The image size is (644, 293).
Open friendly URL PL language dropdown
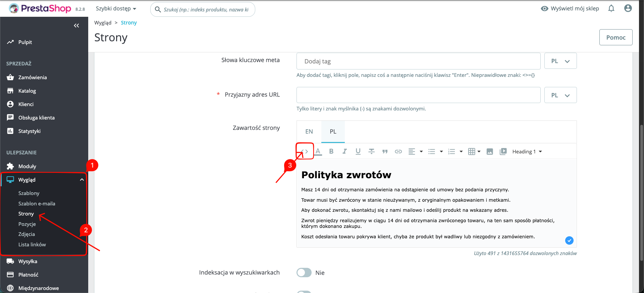click(560, 95)
